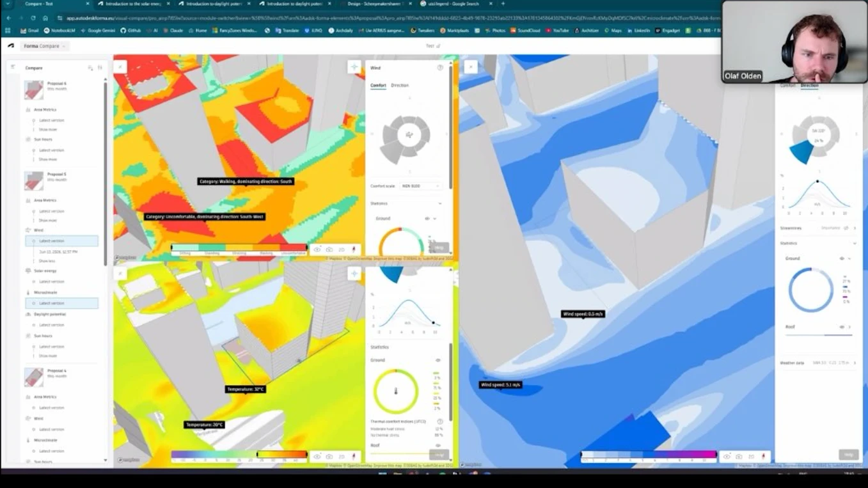The height and width of the screenshot is (488, 868).
Task: Switch to the Comfort tab in Wind panel
Action: coord(378,85)
